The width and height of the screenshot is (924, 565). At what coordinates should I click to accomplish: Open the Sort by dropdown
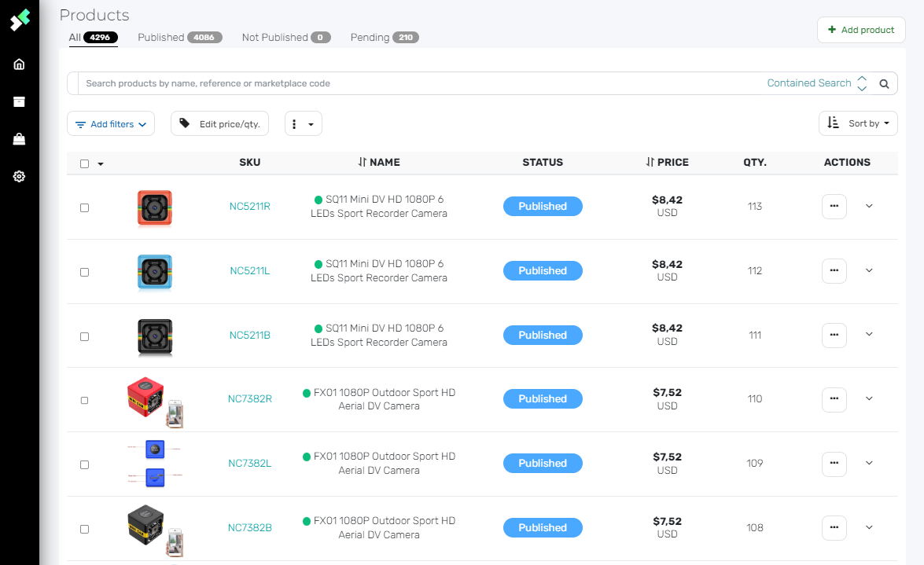click(858, 123)
